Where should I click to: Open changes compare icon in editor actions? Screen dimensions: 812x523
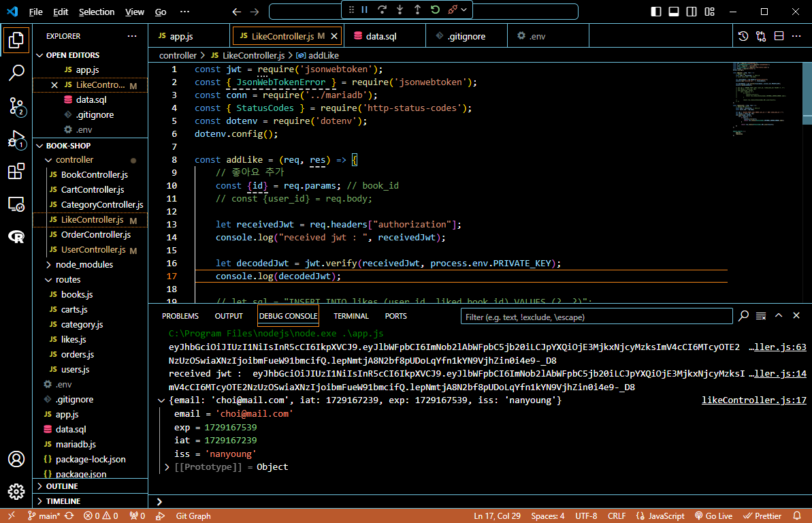(761, 36)
